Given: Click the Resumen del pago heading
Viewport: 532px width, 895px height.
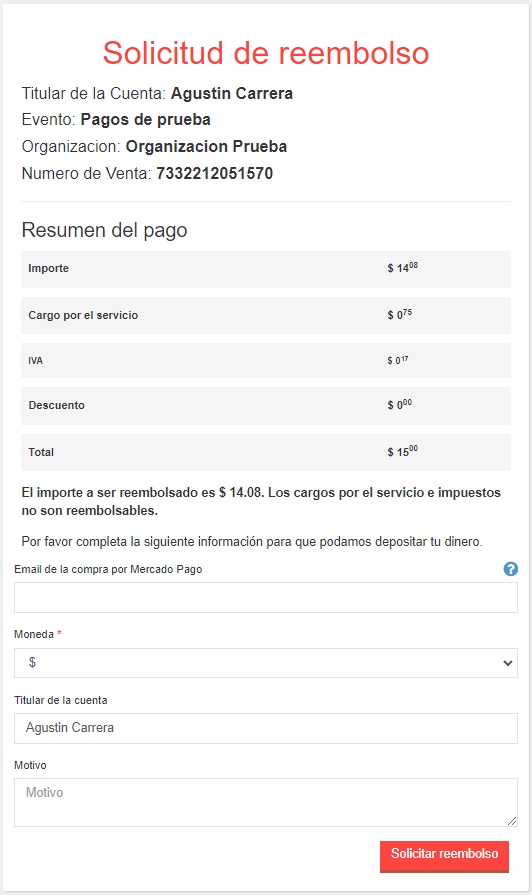Looking at the screenshot, I should click(x=104, y=230).
